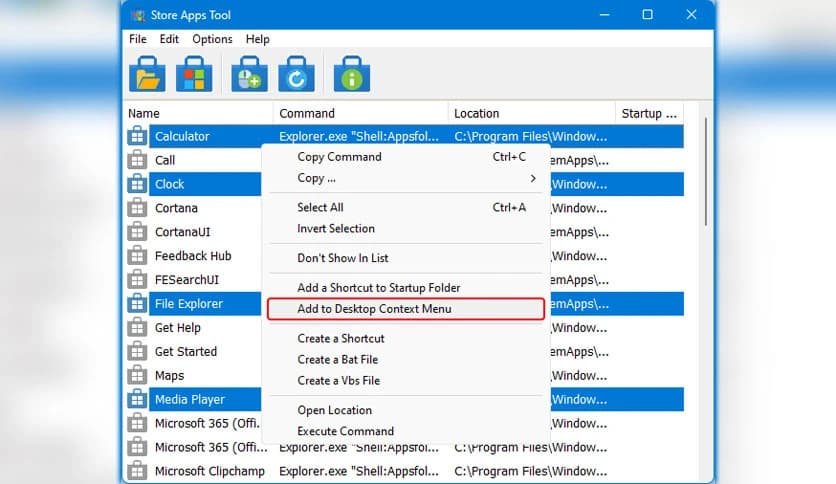Sort by the Command column header

(361, 114)
